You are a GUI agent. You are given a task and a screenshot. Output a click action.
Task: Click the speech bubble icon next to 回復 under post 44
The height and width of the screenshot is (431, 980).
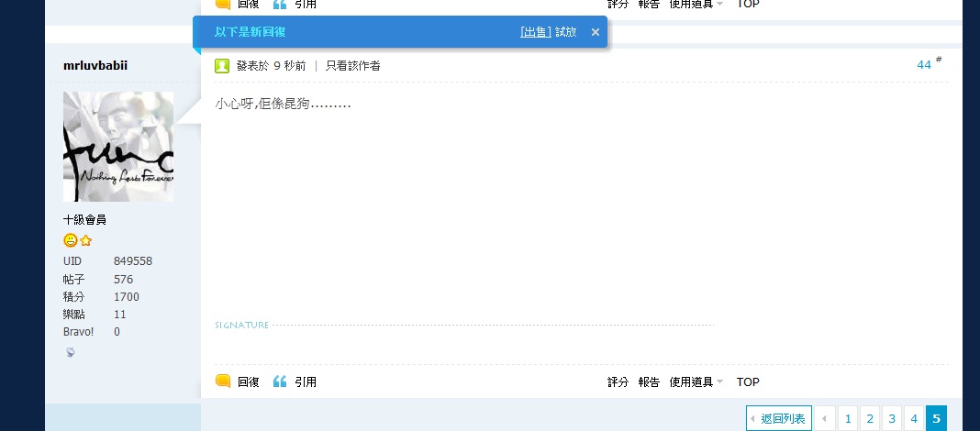tap(223, 381)
